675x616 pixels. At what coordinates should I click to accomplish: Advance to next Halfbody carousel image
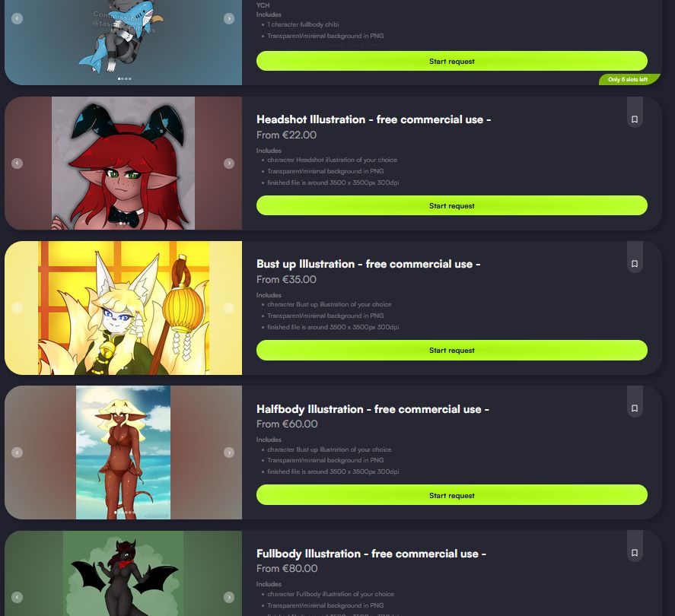point(229,452)
